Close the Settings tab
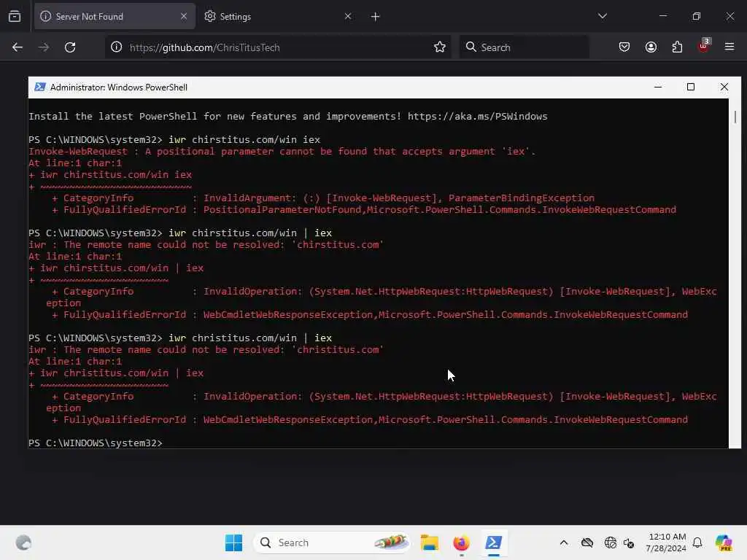Viewport: 747px width, 560px height. coord(348,17)
